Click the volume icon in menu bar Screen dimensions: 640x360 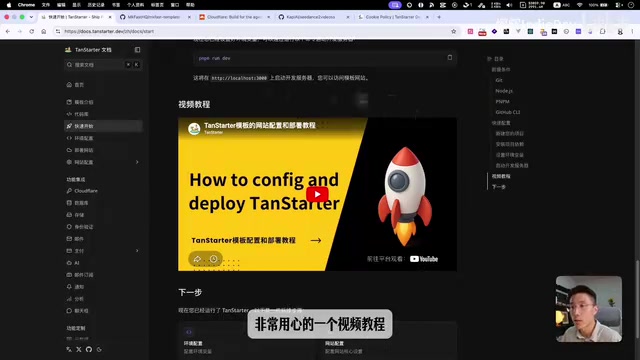click(509, 5)
